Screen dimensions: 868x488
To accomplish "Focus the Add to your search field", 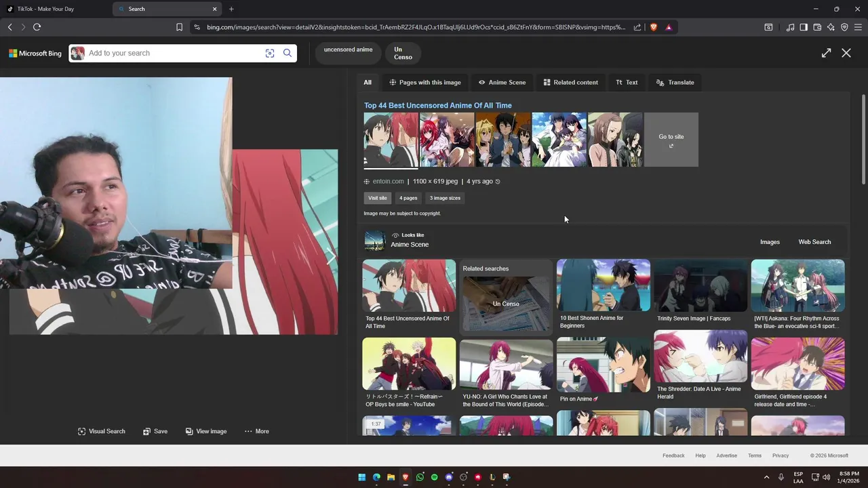I will (x=174, y=53).
